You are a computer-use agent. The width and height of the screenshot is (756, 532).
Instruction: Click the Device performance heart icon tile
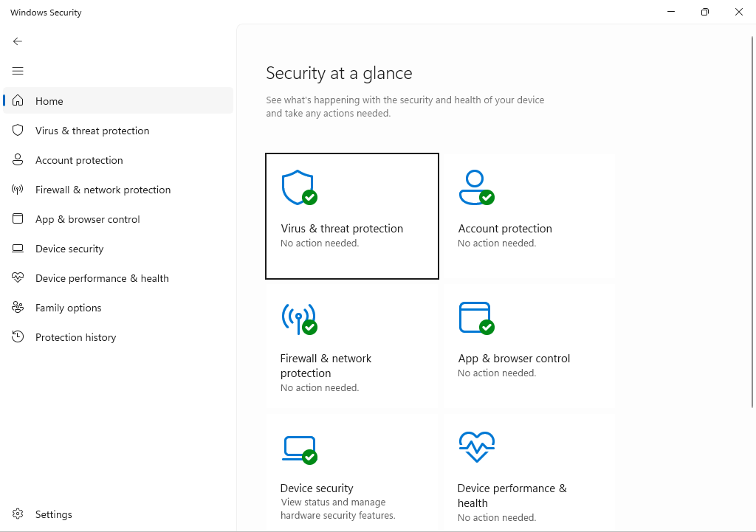click(476, 447)
